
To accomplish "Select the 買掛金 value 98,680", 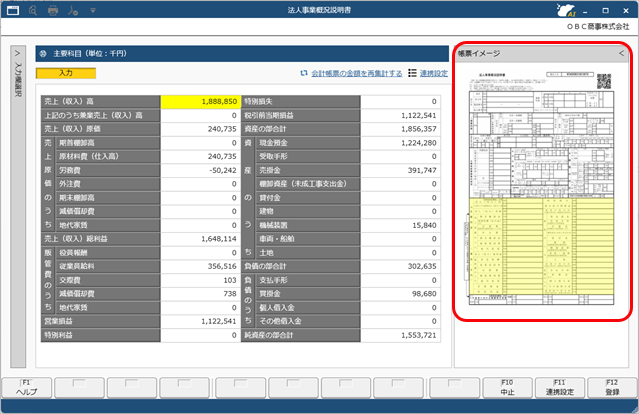I will 400,293.
